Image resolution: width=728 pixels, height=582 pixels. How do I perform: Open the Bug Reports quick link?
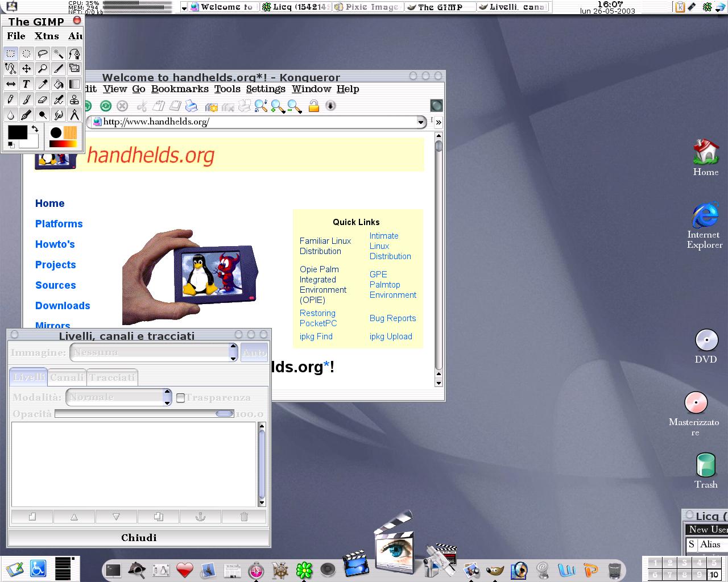pyautogui.click(x=392, y=318)
